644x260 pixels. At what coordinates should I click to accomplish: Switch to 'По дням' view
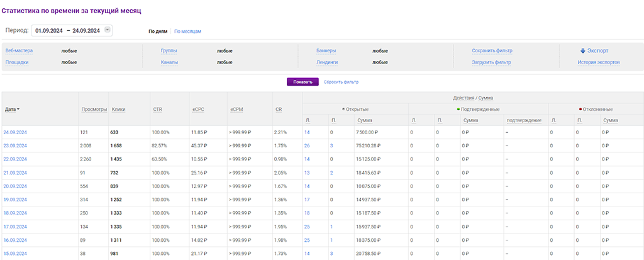pos(158,31)
